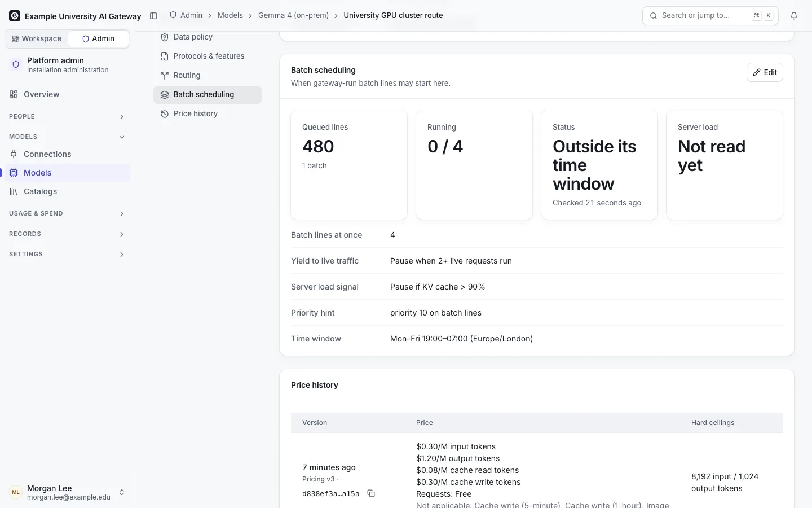Screen dimensions: 812x508
Task: Click the Search or jump to field
Action: point(710,16)
